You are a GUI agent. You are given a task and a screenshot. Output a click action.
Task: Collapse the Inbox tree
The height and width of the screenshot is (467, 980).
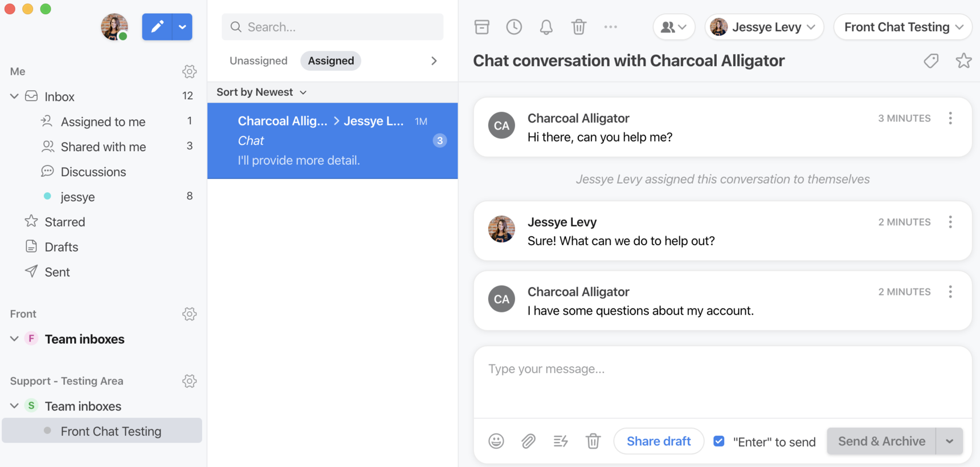pyautogui.click(x=14, y=96)
